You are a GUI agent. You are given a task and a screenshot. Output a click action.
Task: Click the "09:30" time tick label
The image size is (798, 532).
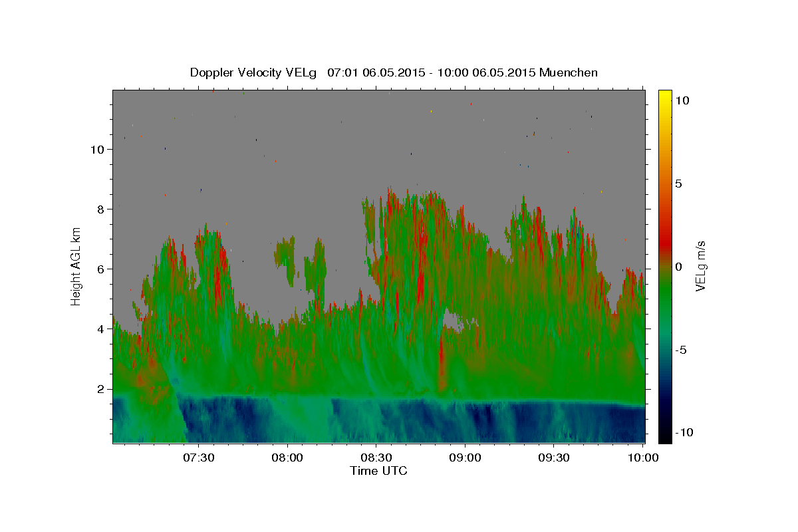click(x=554, y=458)
